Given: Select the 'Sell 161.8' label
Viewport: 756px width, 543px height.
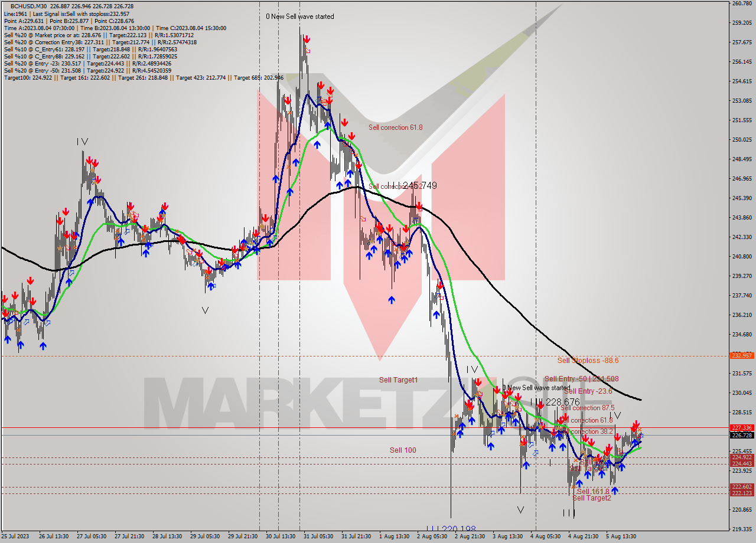Looking at the screenshot, I should (593, 491).
